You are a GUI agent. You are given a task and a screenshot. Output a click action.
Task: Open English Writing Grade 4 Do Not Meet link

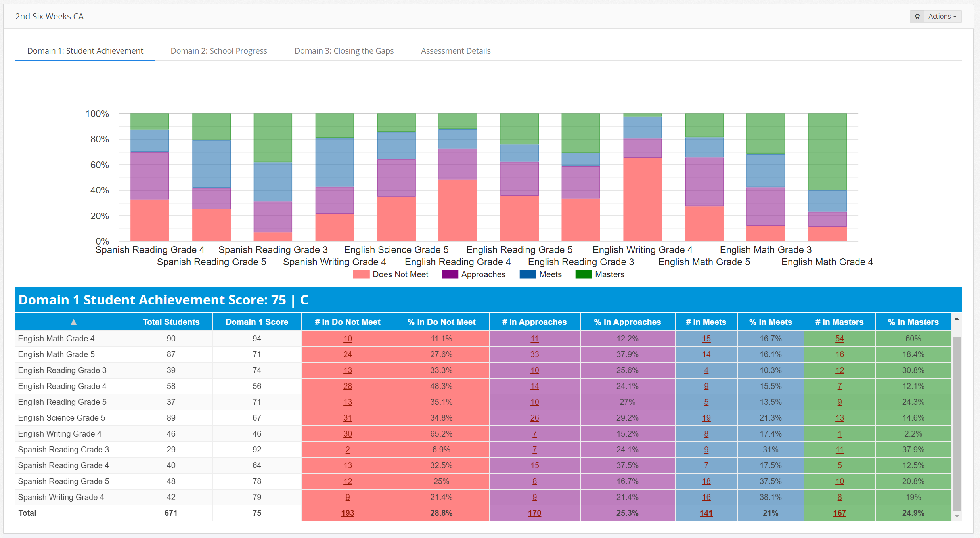[x=347, y=434]
